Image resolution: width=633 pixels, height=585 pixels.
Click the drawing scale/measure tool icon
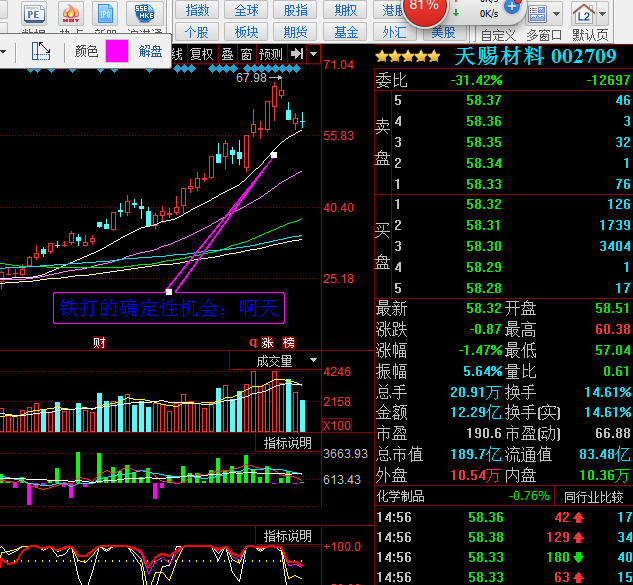tap(40, 51)
